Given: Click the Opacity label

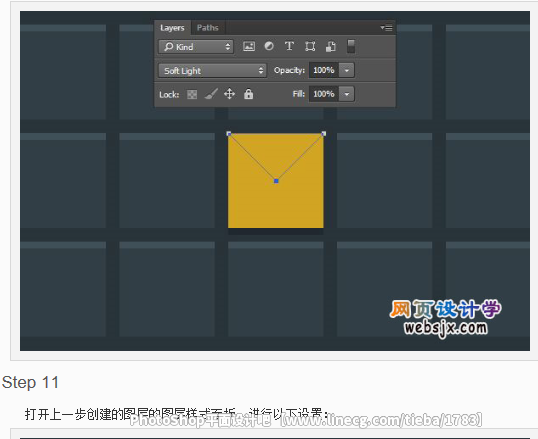Looking at the screenshot, I should [289, 70].
